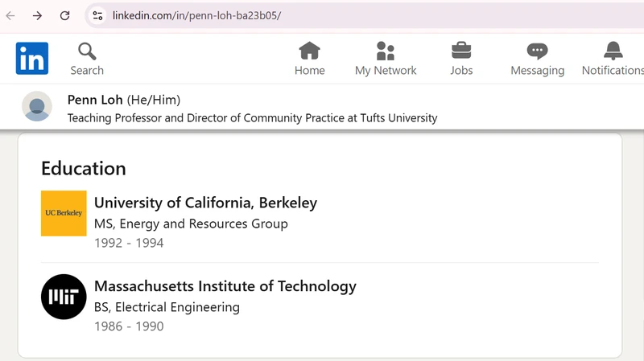Image resolution: width=644 pixels, height=361 pixels.
Task: Click the Search label
Action: [x=87, y=71]
